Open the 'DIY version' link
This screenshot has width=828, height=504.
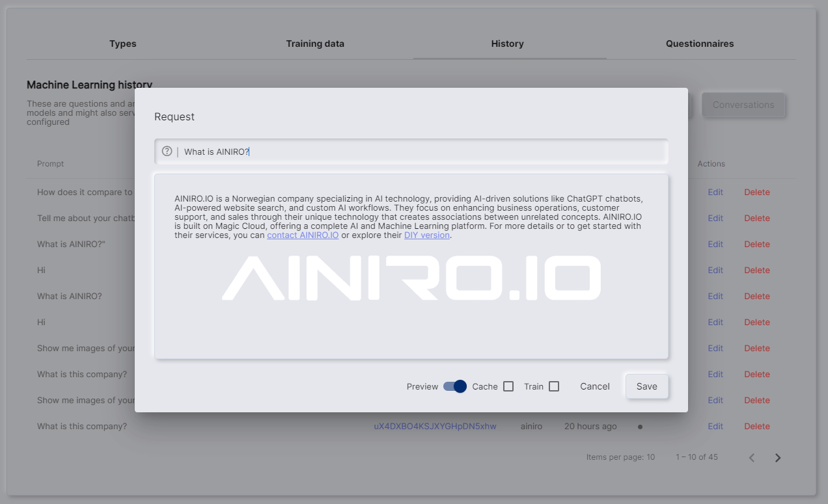tap(427, 235)
